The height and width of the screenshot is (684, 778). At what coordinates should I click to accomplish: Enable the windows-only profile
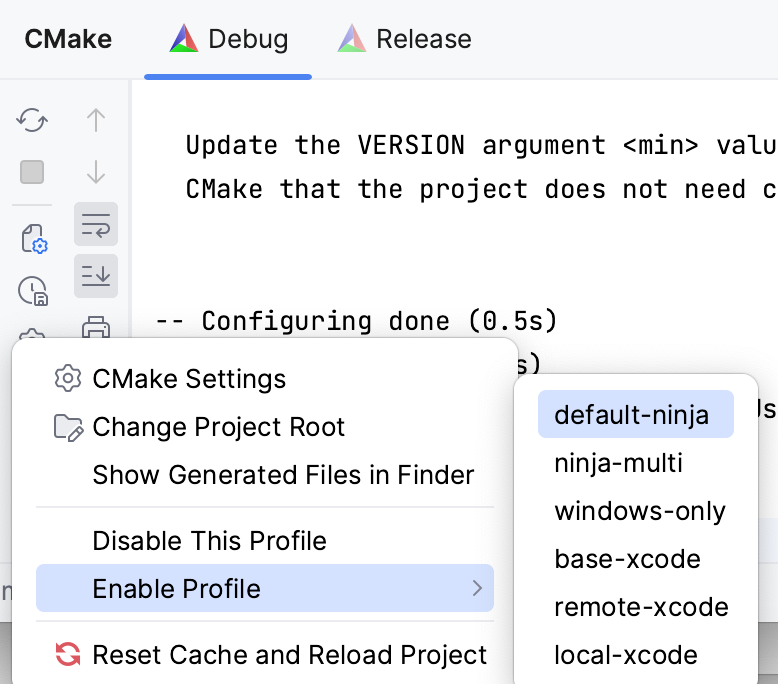coord(636,510)
